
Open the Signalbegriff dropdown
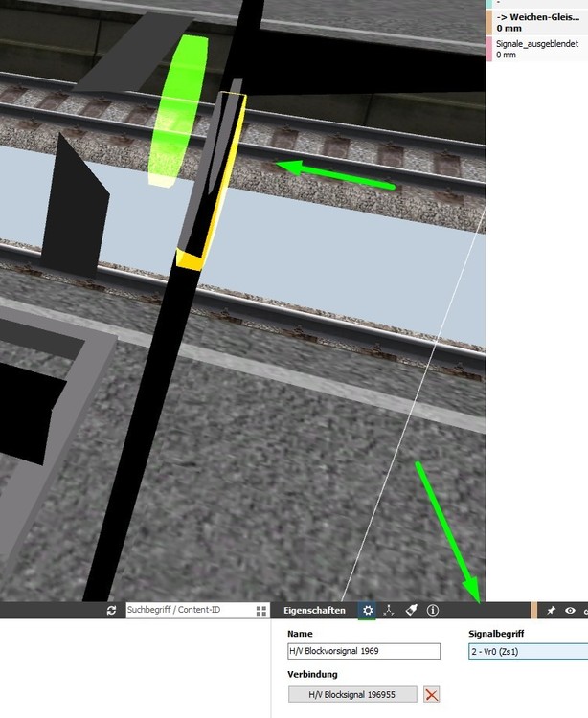pos(528,651)
